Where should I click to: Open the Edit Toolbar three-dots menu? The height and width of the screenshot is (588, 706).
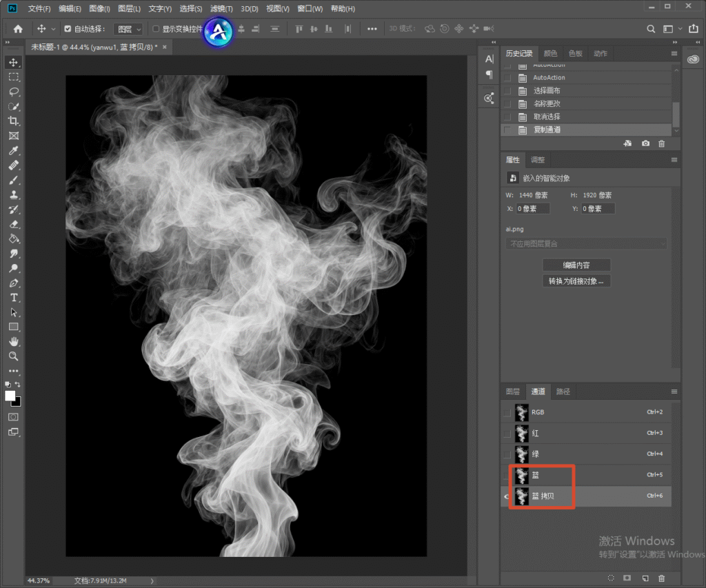click(14, 371)
